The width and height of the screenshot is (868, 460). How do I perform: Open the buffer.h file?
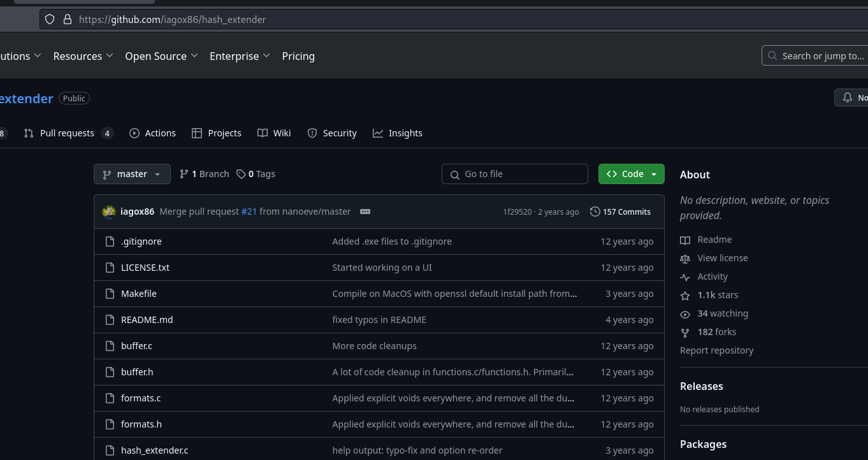click(137, 372)
